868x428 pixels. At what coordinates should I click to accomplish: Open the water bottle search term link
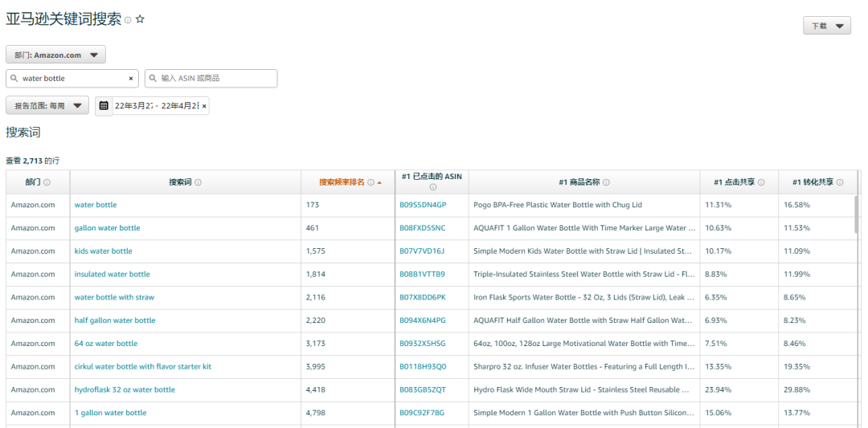[x=96, y=205]
